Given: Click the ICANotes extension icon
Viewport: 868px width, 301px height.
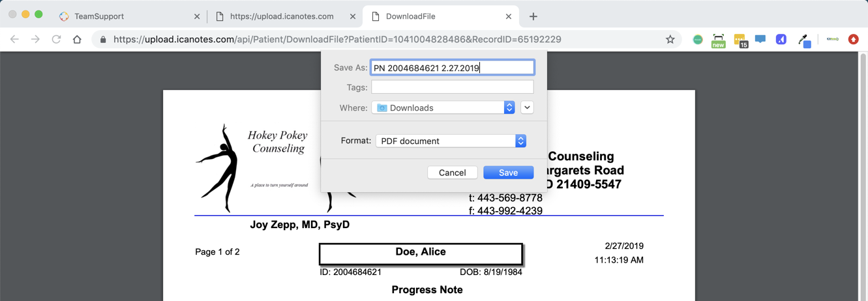Looking at the screenshot, I should (x=832, y=39).
